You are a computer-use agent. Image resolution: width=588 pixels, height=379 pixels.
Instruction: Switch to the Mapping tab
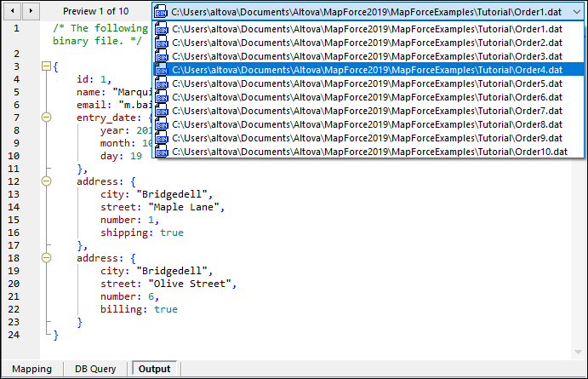click(31, 369)
